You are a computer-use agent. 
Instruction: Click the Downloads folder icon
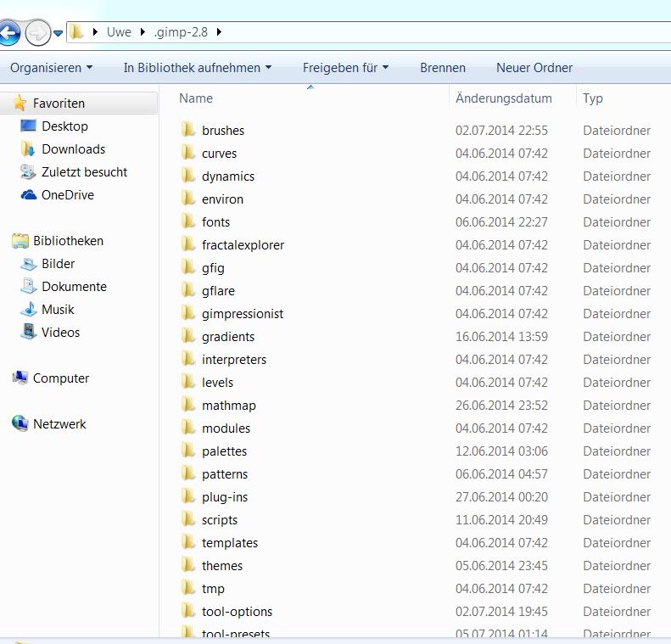(28, 149)
